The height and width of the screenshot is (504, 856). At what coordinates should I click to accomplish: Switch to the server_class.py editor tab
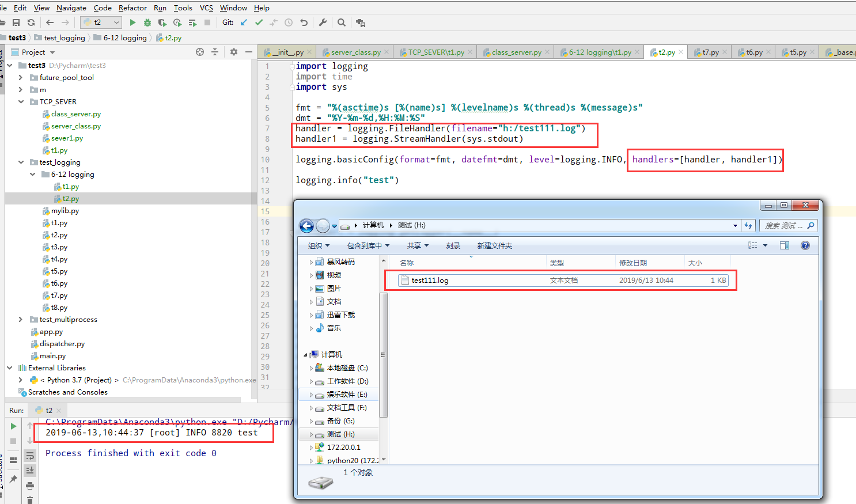355,52
